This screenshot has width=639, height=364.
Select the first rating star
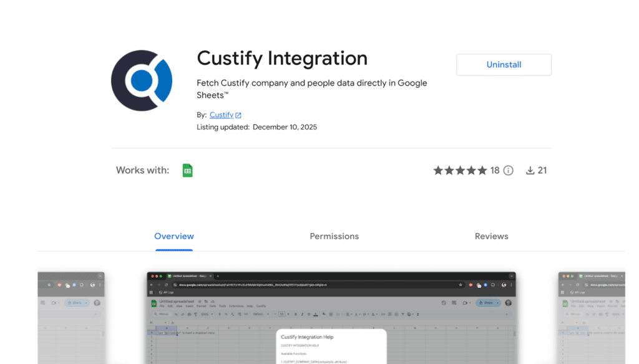click(x=437, y=170)
